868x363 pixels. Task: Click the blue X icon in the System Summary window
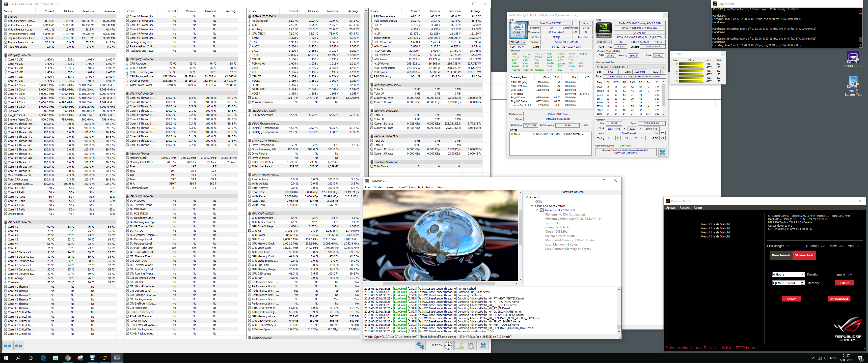tap(662, 153)
